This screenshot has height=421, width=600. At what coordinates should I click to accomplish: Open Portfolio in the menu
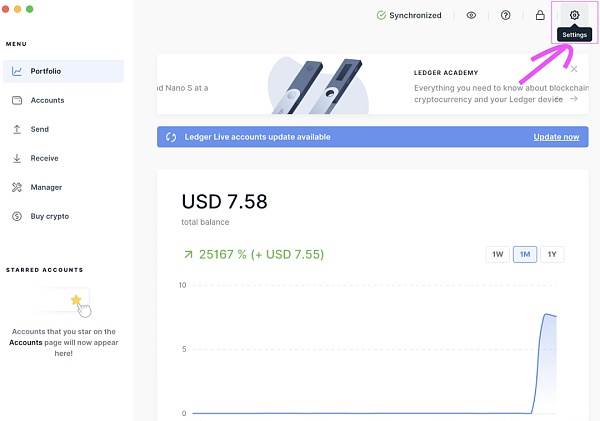click(64, 71)
